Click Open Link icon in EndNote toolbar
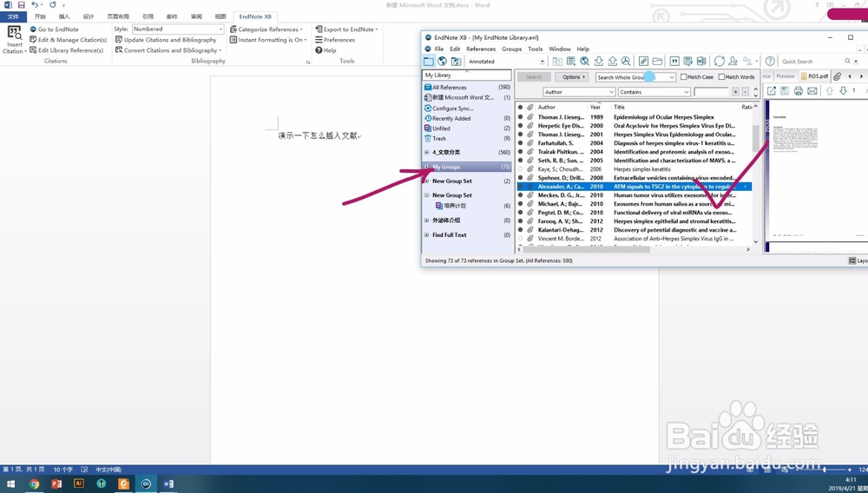The image size is (868, 493). (x=643, y=62)
